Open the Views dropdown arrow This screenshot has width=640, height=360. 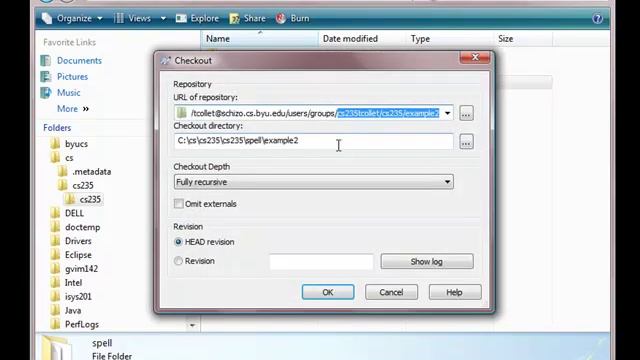point(163,18)
